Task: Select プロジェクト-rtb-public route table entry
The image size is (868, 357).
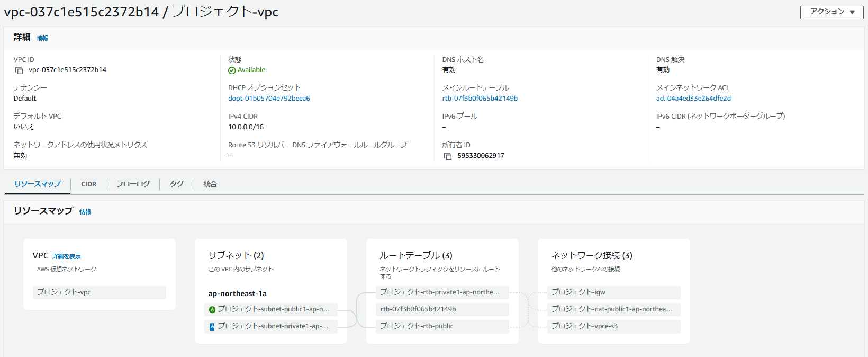Action: pos(442,326)
